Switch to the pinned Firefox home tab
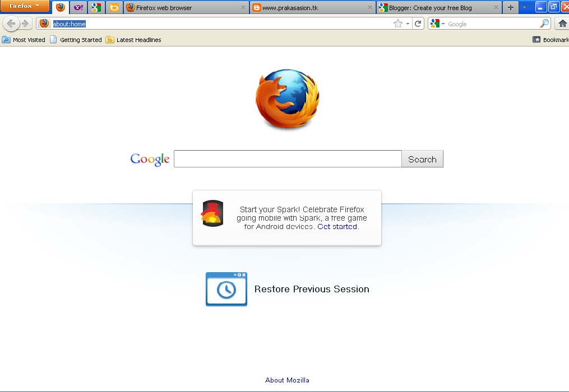Screen dimensions: 569x392 pyautogui.click(x=60, y=7)
